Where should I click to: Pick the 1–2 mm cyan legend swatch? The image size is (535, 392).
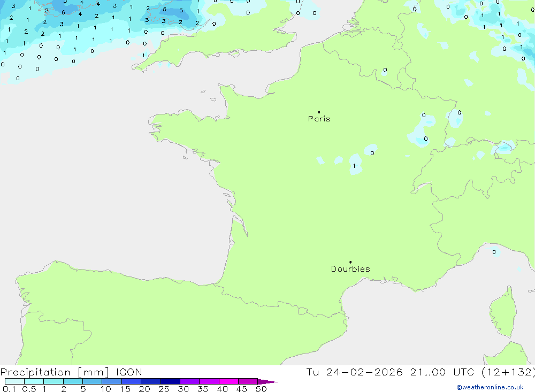click(53, 381)
